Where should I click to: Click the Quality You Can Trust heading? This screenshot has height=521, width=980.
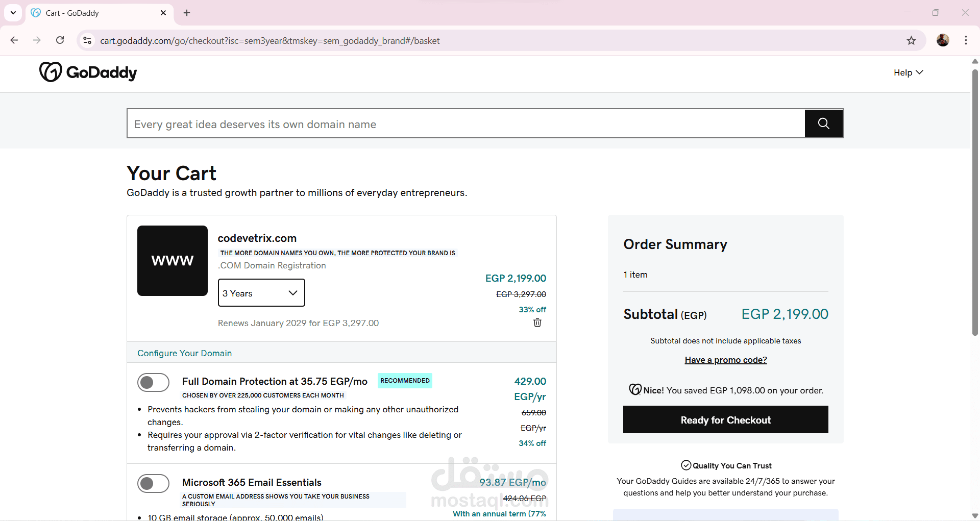coord(732,465)
